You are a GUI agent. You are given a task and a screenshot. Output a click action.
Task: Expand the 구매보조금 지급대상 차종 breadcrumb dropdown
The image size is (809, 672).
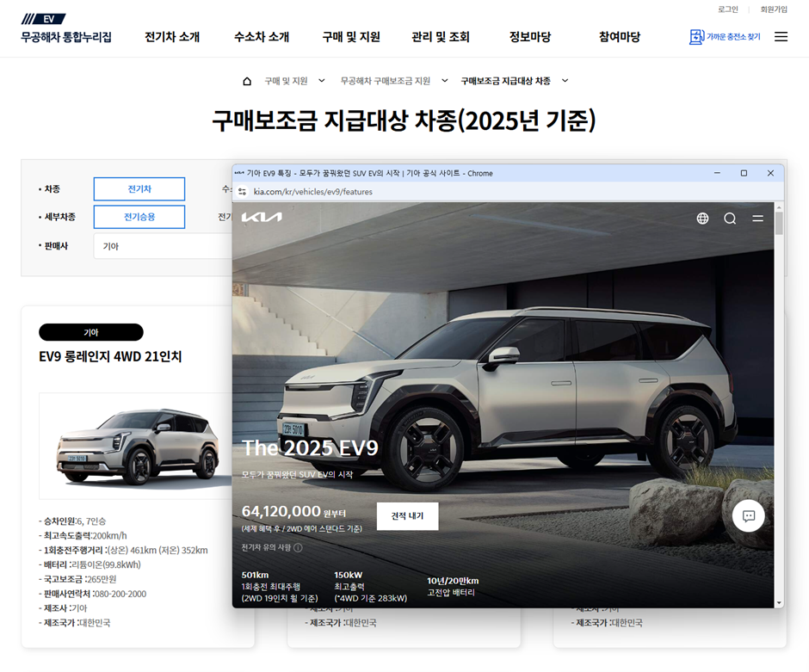point(565,81)
